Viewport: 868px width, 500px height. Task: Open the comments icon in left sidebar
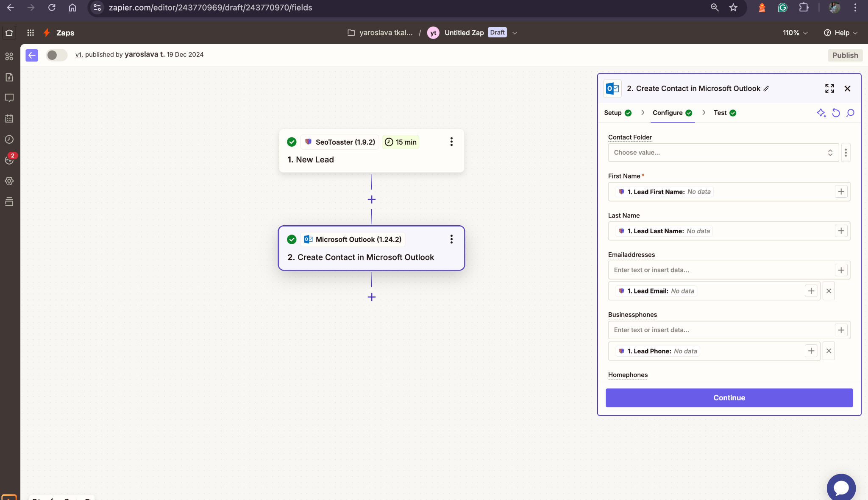click(x=9, y=98)
